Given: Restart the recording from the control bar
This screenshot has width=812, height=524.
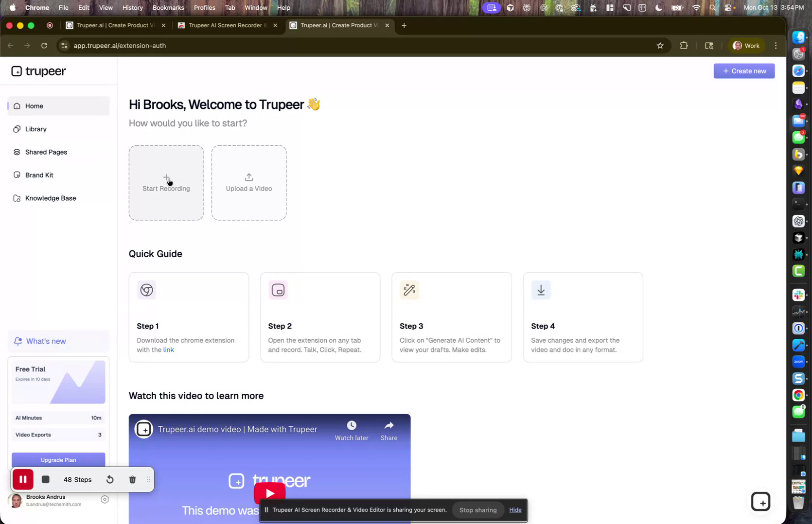Looking at the screenshot, I should (x=109, y=479).
